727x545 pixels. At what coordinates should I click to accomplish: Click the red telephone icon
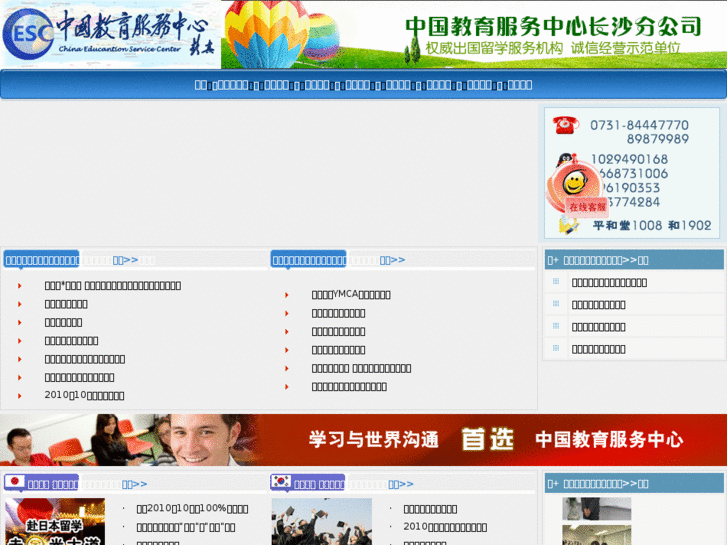(566, 125)
